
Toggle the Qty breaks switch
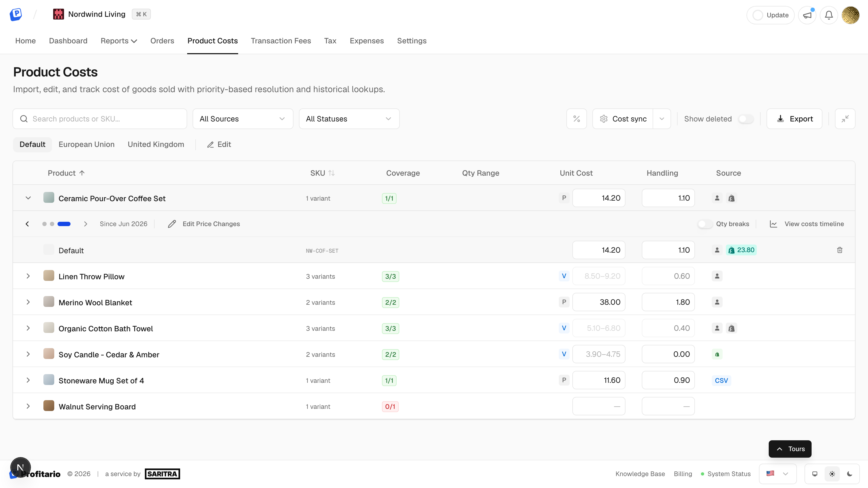(x=705, y=224)
